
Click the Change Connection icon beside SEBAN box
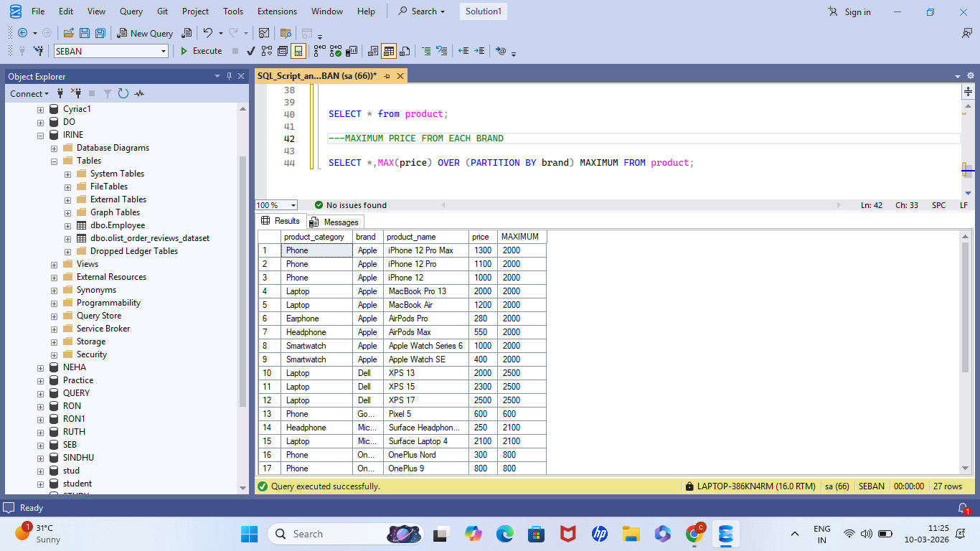(x=39, y=51)
